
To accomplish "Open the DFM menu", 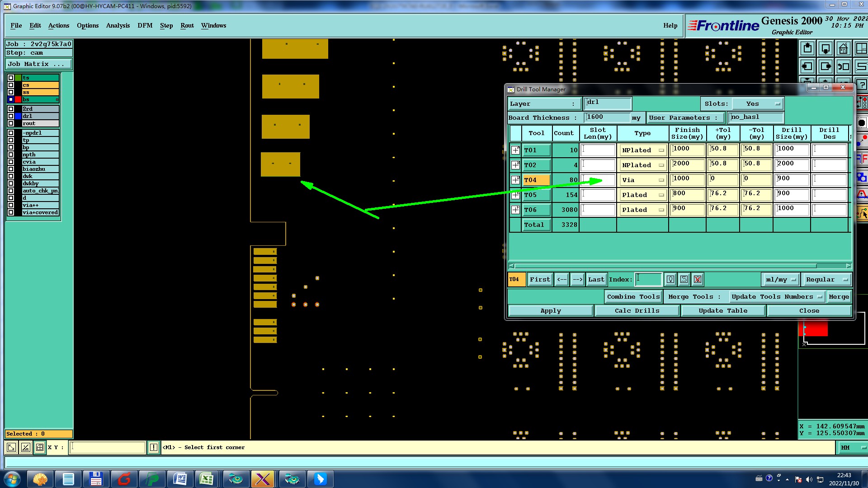I will tap(145, 26).
